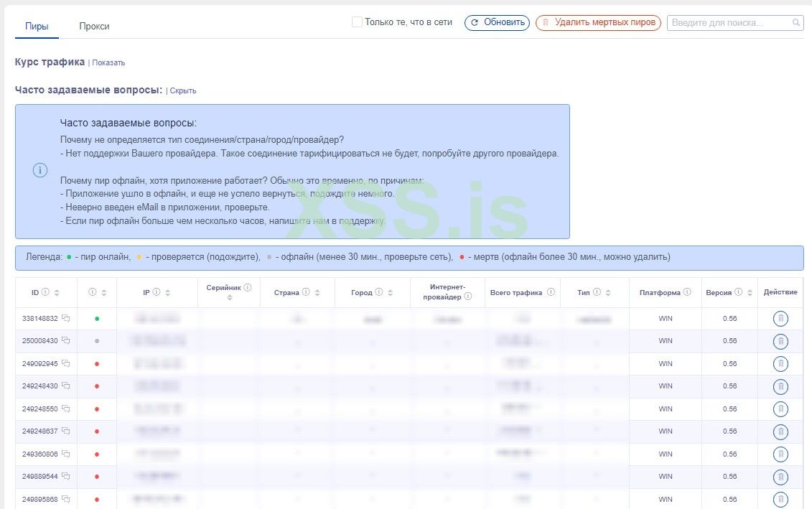
Task: Sort table by Версия column
Action: click(750, 293)
